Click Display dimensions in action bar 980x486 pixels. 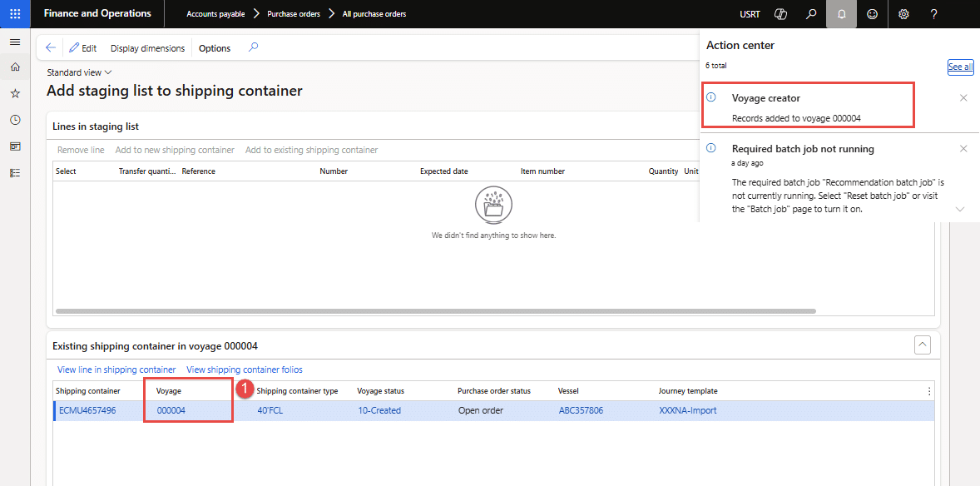[147, 48]
